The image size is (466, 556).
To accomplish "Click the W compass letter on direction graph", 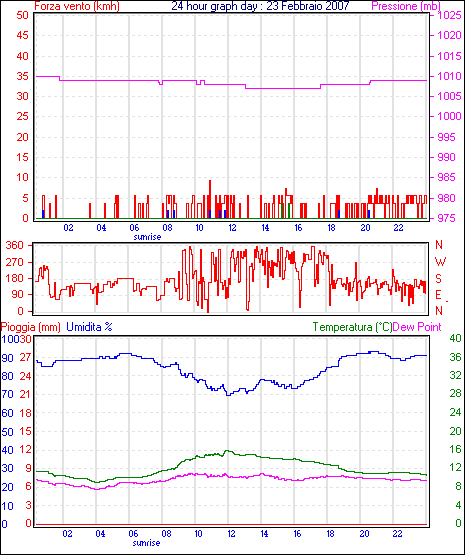I will [440, 262].
